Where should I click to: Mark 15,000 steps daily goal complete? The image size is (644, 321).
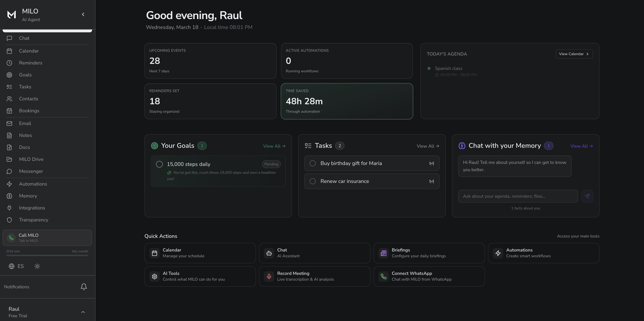click(159, 164)
